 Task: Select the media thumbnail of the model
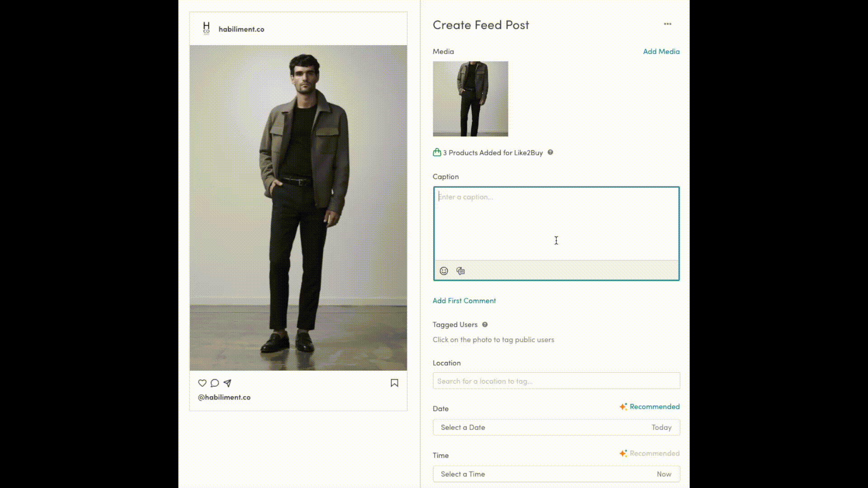coord(470,99)
